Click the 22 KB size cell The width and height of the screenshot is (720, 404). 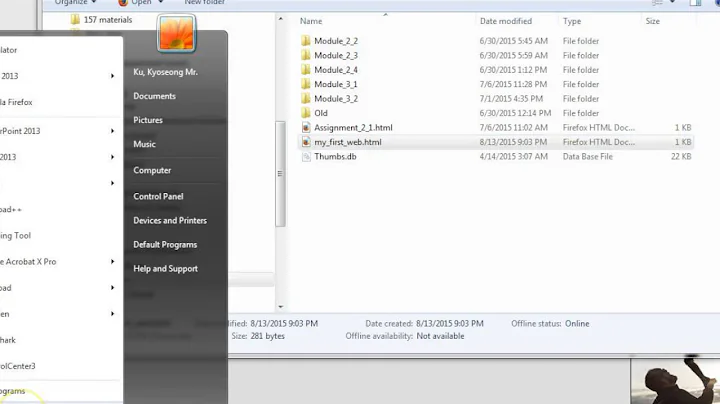coord(681,157)
